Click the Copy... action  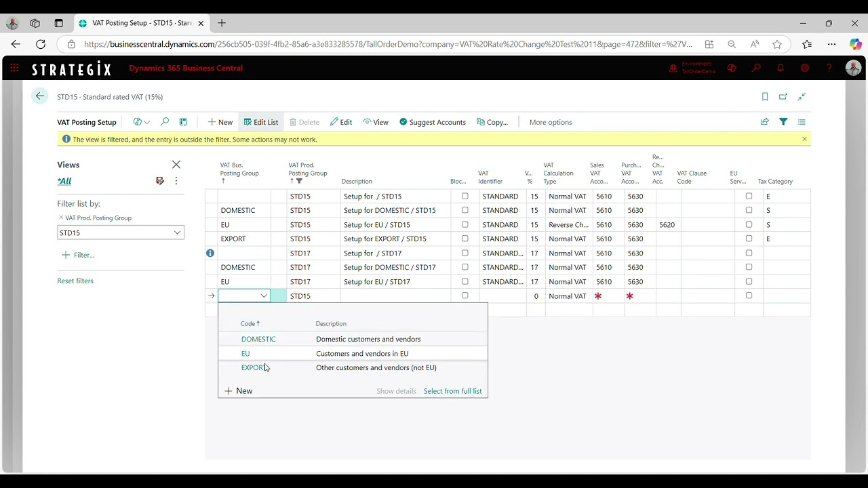(x=492, y=122)
